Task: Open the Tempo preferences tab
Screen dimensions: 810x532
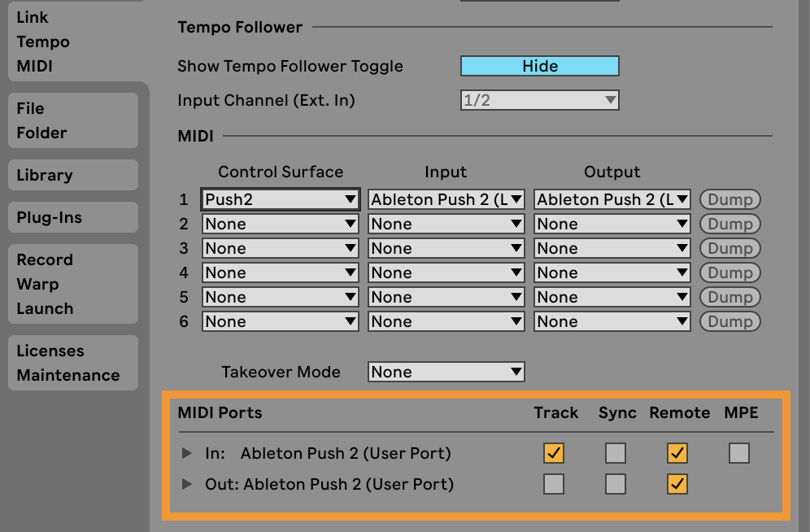Action: point(43,41)
